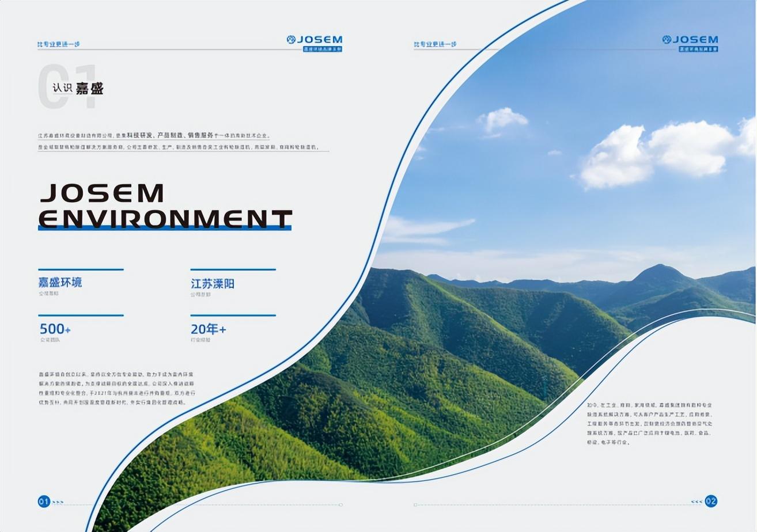Click the small caption under 20年+
This screenshot has height=532, width=757.
200,340
